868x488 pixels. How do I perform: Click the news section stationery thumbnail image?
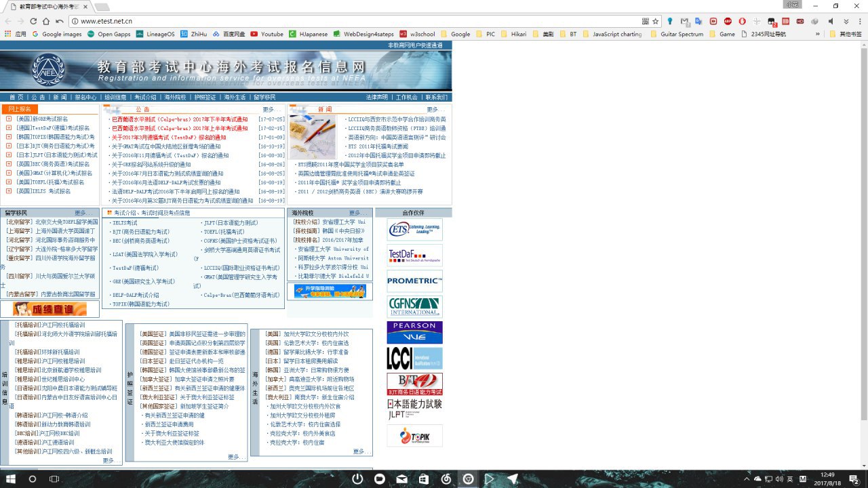coord(313,136)
